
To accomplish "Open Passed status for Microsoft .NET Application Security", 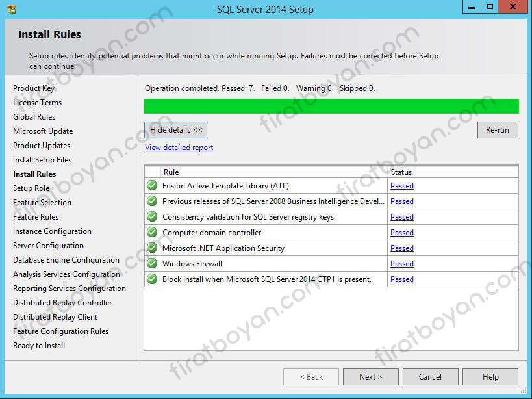I will pyautogui.click(x=402, y=248).
